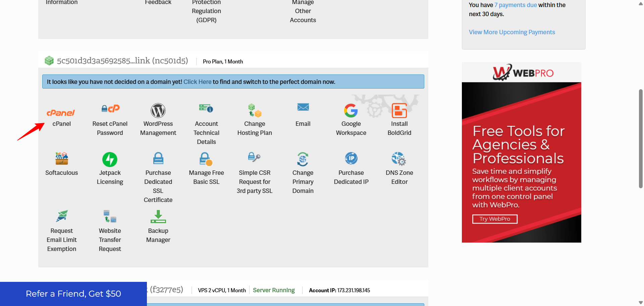This screenshot has height=306, width=644.
Task: Open '7 payments due' link
Action: pyautogui.click(x=516, y=5)
